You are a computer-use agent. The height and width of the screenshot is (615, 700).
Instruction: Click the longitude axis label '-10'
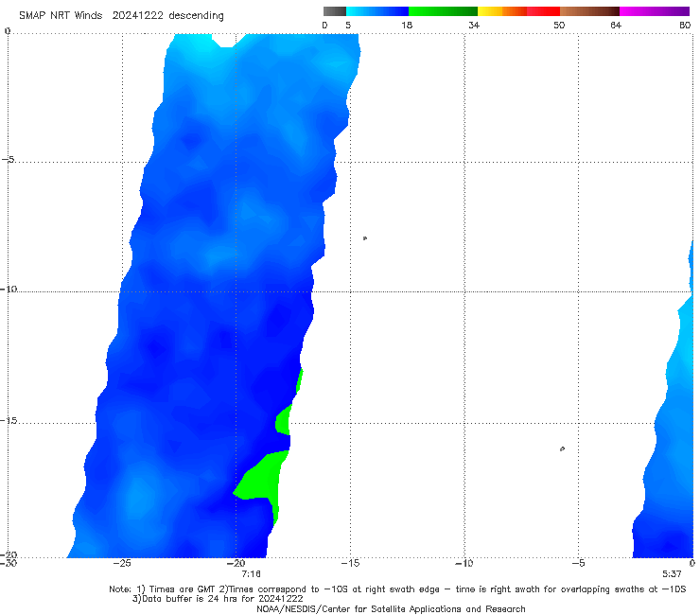tap(464, 563)
